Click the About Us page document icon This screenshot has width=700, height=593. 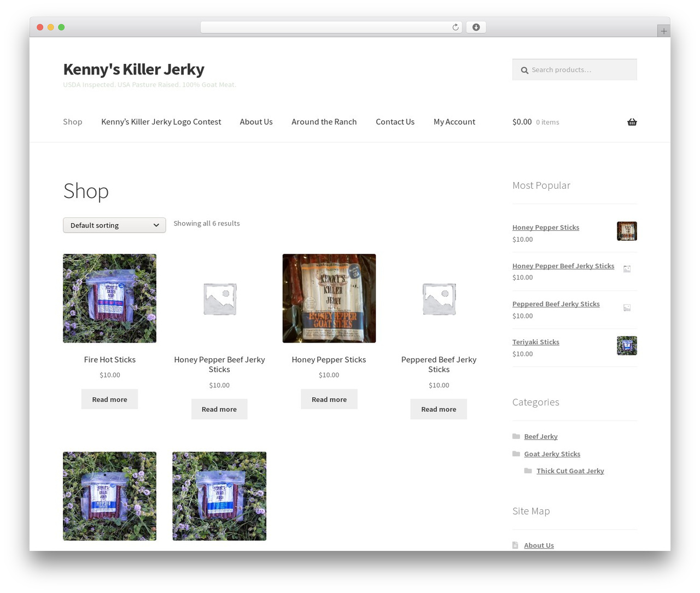tap(515, 545)
